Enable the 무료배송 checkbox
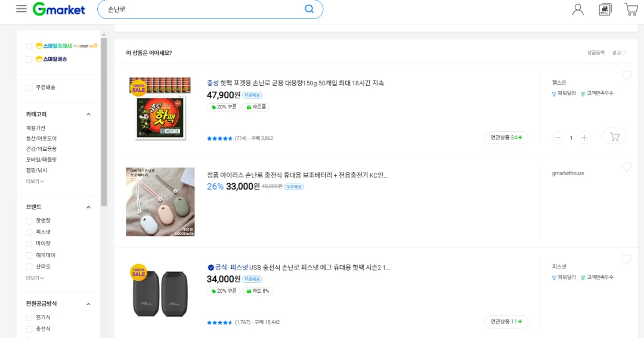 pyautogui.click(x=29, y=88)
